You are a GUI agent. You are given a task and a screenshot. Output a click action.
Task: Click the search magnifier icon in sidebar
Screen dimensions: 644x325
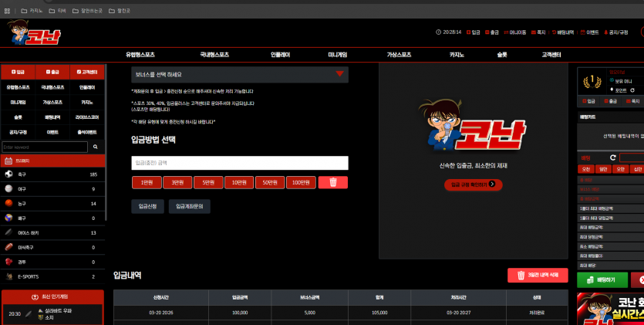(x=96, y=147)
